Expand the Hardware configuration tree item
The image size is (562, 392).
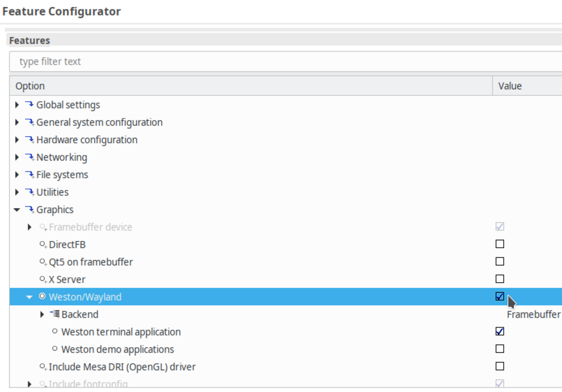click(x=17, y=140)
